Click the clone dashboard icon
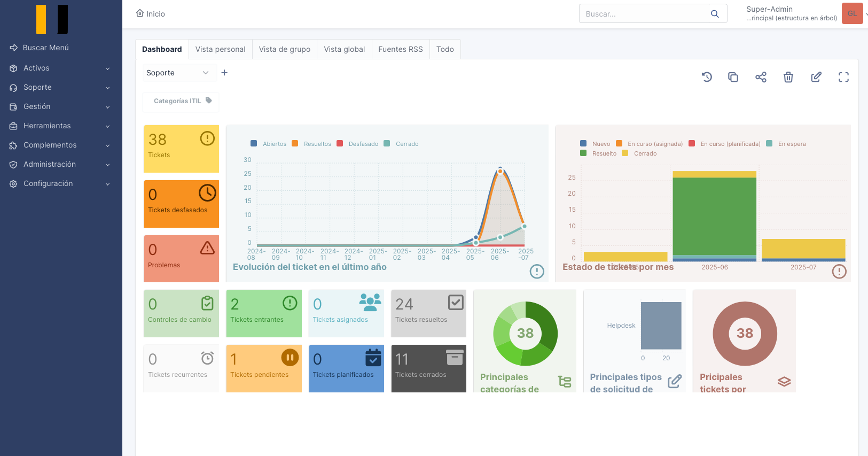 pyautogui.click(x=733, y=77)
